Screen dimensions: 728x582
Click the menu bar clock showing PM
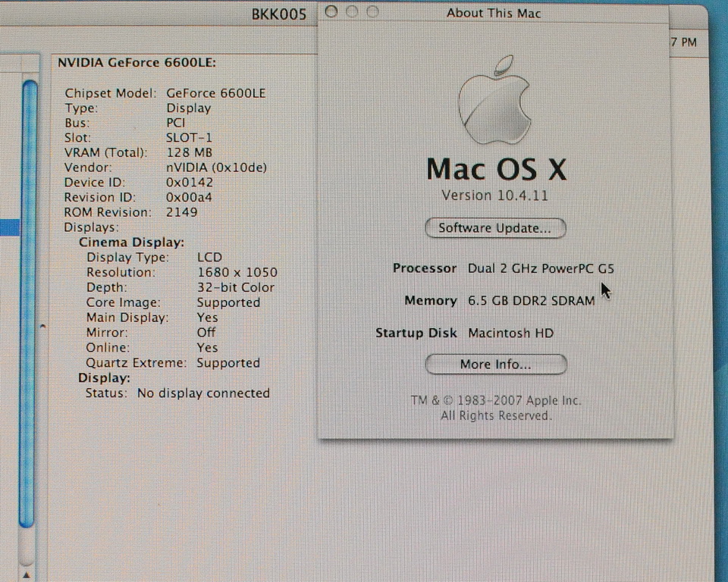[x=684, y=42]
